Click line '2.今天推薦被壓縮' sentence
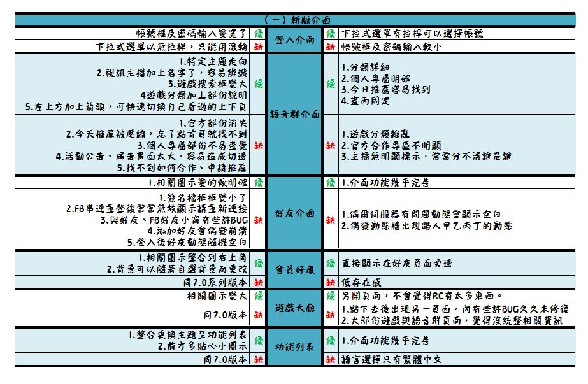This screenshot has height=384, width=588. pyautogui.click(x=156, y=134)
